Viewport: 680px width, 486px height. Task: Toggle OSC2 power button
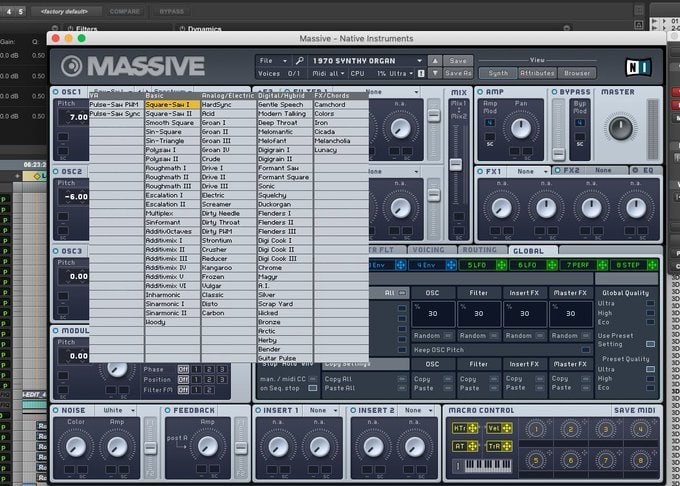pyautogui.click(x=56, y=171)
